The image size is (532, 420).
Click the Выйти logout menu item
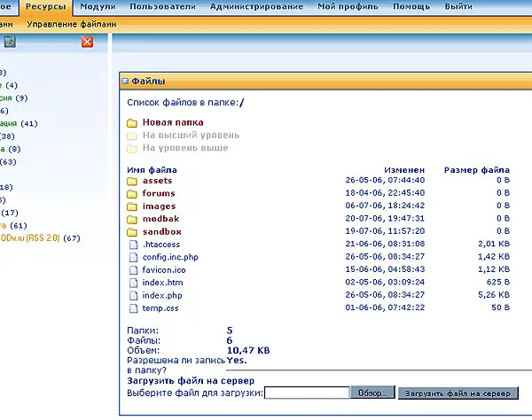(x=458, y=7)
